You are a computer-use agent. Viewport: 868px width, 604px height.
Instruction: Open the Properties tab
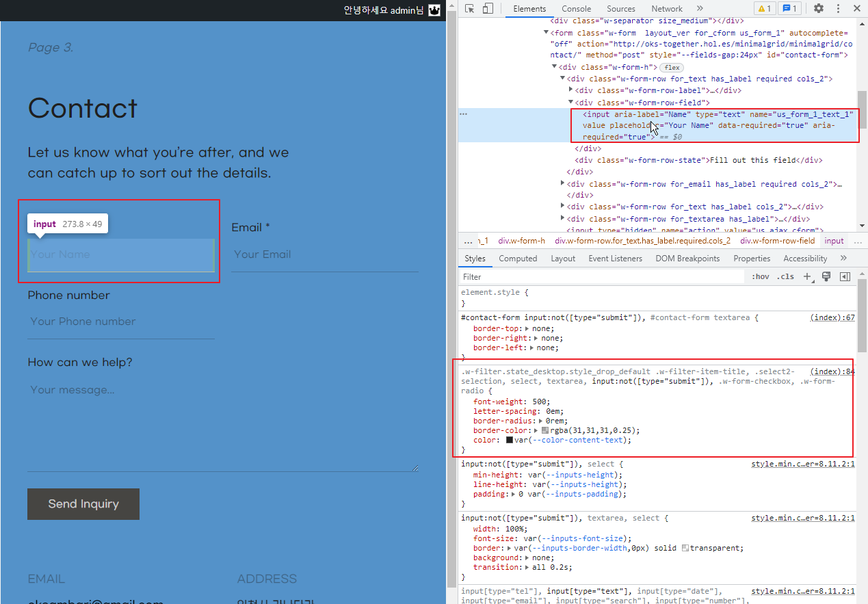[752, 259]
